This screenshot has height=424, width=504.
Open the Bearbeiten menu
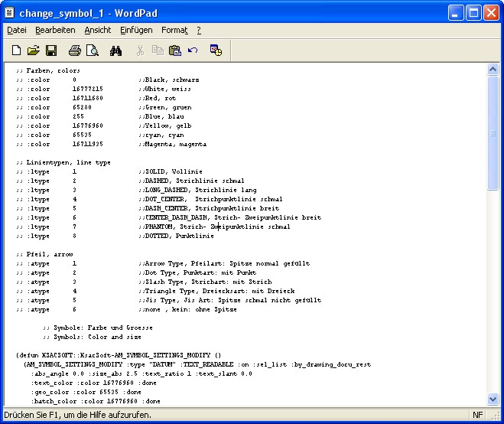coord(55,30)
